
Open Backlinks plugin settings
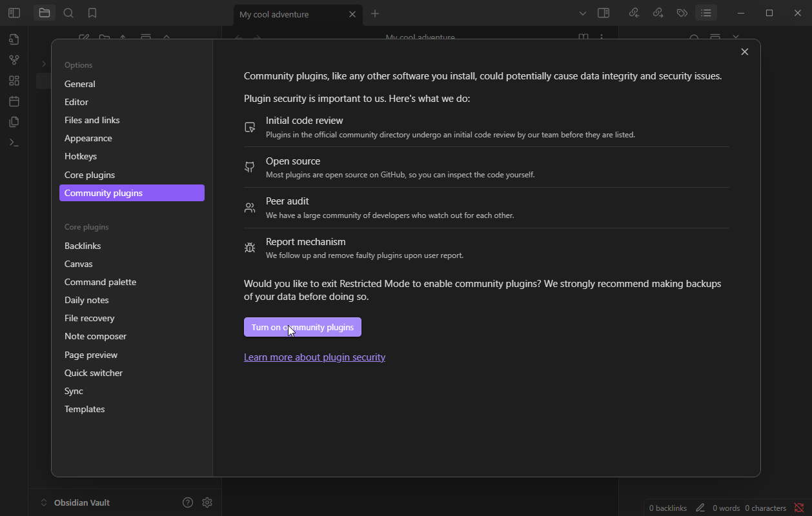(132, 246)
